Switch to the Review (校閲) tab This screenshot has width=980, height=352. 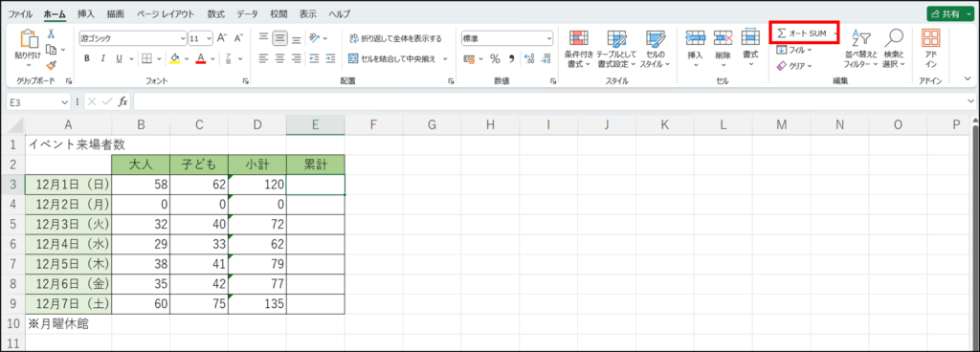click(x=278, y=13)
